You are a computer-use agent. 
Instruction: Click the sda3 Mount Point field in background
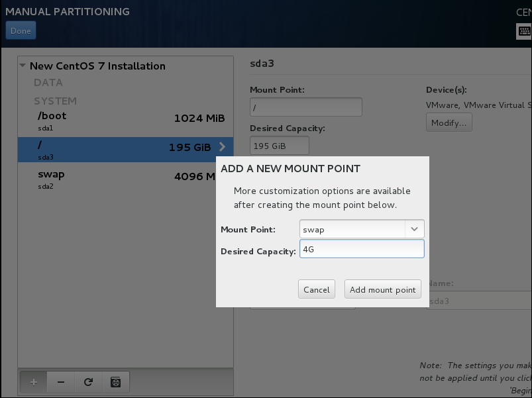(305, 107)
